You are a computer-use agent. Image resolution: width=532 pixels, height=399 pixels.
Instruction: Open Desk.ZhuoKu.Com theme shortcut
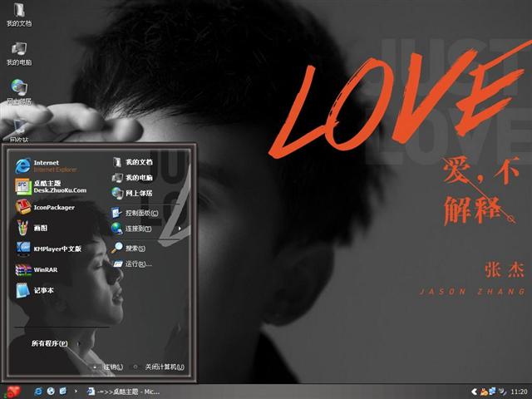[51, 186]
